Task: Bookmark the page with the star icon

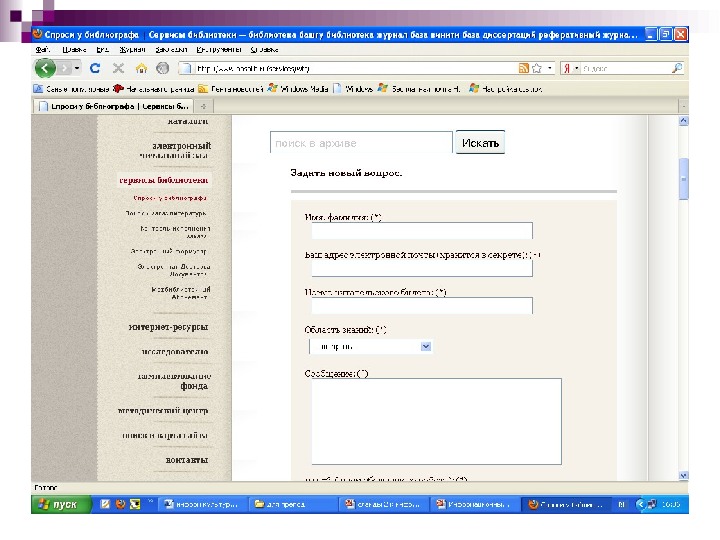Action: 536,68
